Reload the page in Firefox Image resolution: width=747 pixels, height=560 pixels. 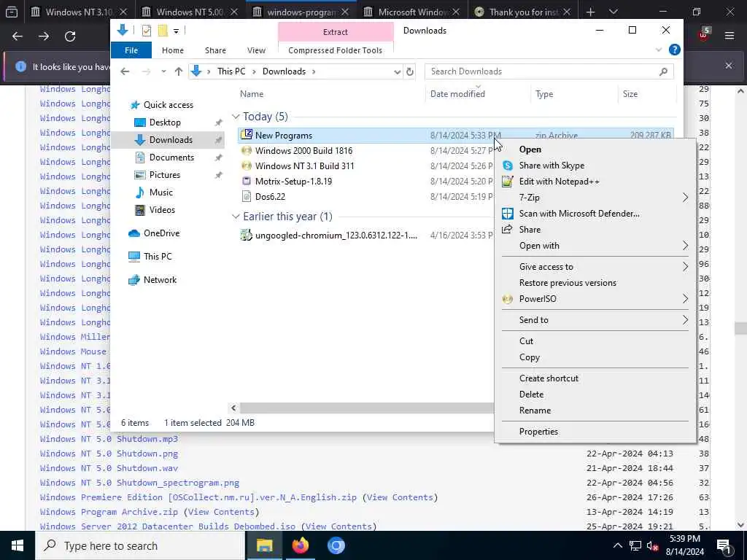70,36
